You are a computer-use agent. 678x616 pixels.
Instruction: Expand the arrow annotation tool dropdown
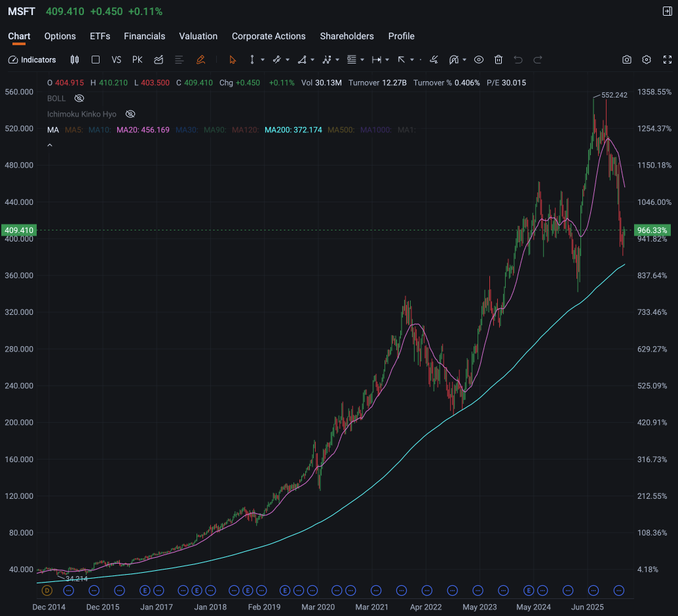coord(412,60)
